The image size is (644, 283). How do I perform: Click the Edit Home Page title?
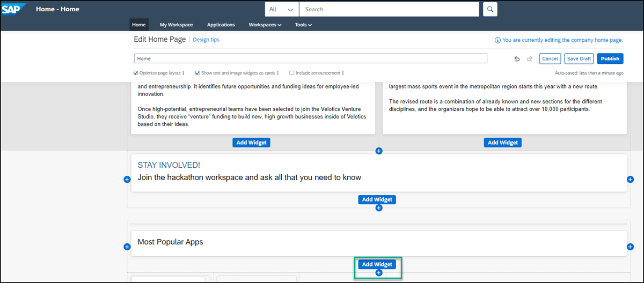[160, 40]
